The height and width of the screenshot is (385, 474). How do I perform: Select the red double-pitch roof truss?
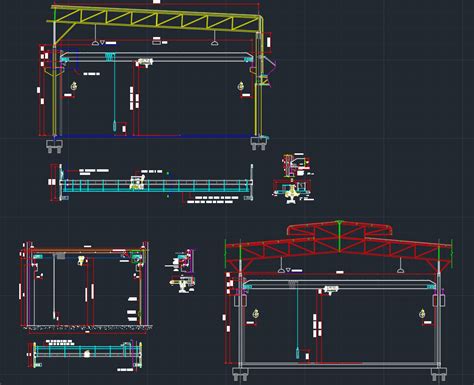338,247
